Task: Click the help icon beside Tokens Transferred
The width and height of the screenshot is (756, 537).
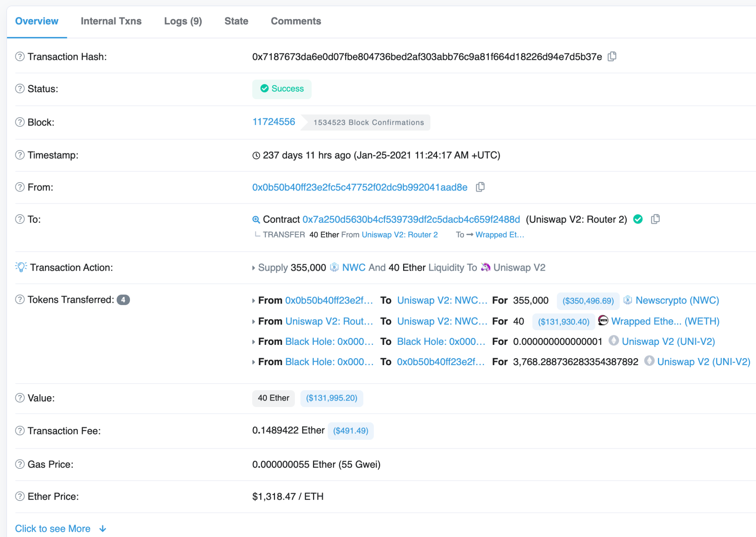Action: point(20,299)
